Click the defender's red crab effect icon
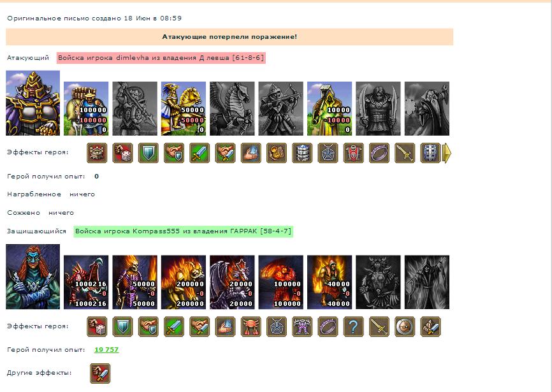 tap(251, 326)
